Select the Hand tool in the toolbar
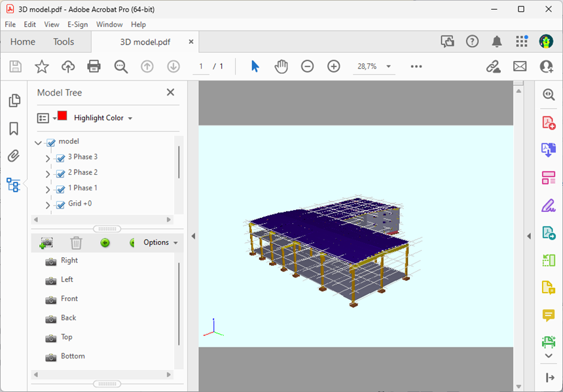563x392 pixels. tap(281, 66)
